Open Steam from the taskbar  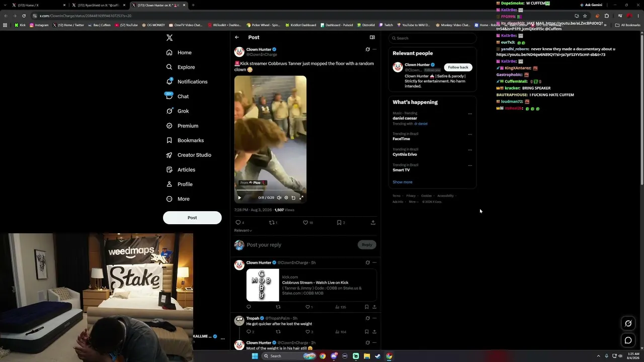click(378, 356)
